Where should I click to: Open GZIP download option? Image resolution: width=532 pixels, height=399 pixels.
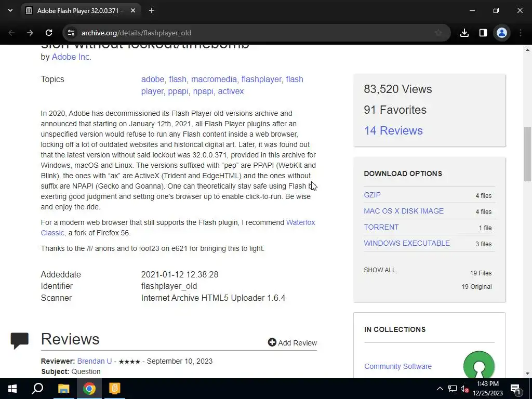click(x=372, y=195)
